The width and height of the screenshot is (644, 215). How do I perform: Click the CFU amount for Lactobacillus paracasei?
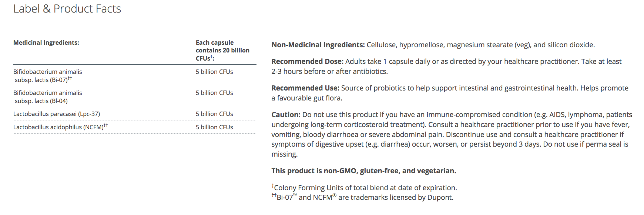(214, 114)
